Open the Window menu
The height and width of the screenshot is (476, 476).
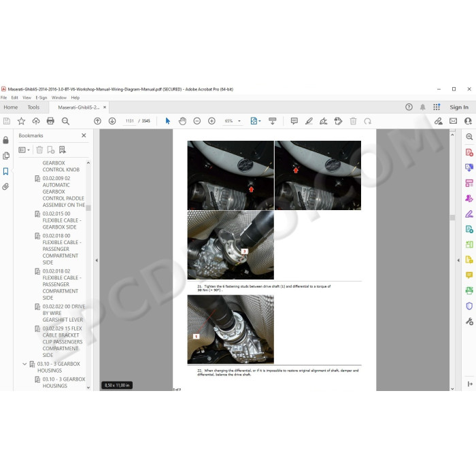pyautogui.click(x=59, y=98)
